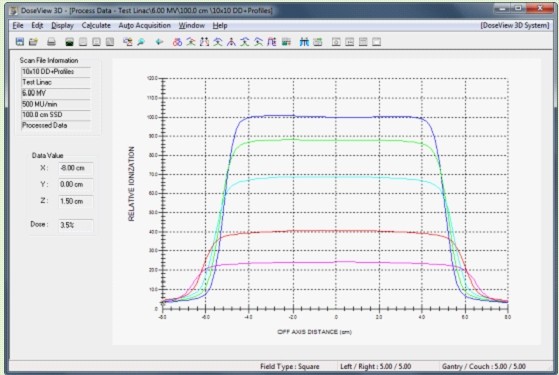
Task: Click the green grid icon after the blue H icon
Action: tap(318, 42)
